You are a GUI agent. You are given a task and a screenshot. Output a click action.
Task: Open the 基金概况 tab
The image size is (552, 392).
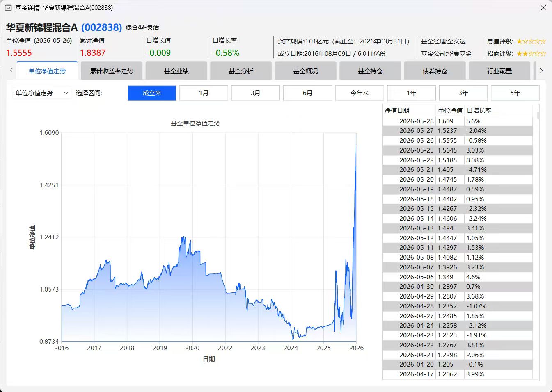pyautogui.click(x=306, y=71)
